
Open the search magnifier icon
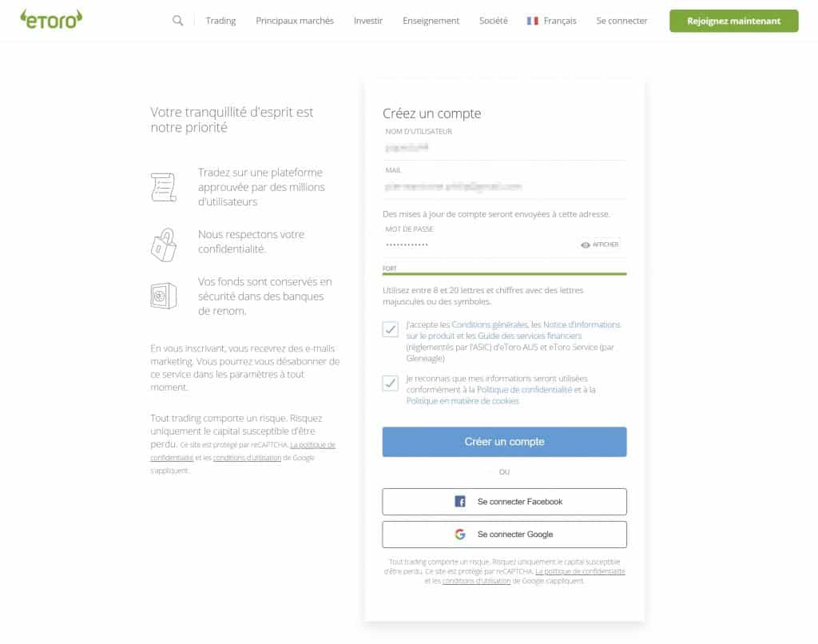[177, 19]
